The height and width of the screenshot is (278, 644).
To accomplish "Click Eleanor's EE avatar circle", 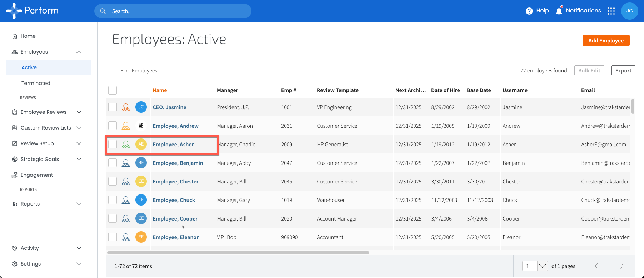I will 141,237.
